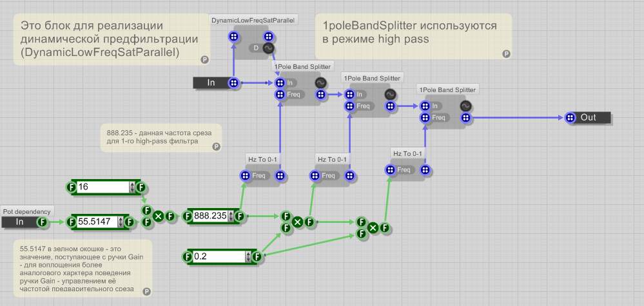Click Freq connector of second 1Pole Band Splitter

tap(349, 106)
